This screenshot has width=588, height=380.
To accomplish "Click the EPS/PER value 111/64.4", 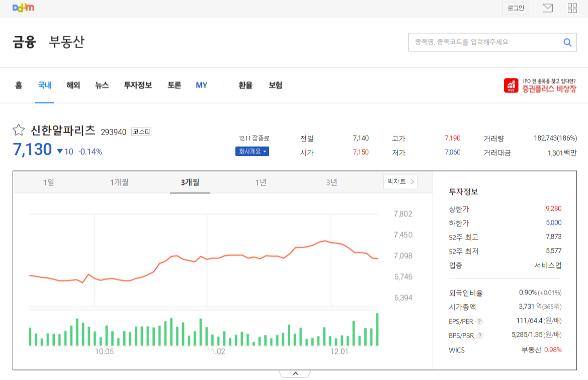I will click(x=529, y=321).
